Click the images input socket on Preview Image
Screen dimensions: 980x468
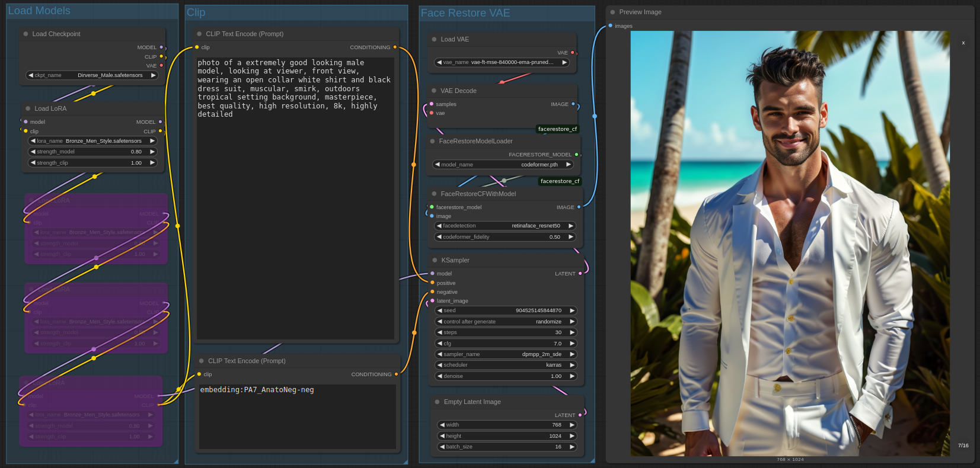610,25
